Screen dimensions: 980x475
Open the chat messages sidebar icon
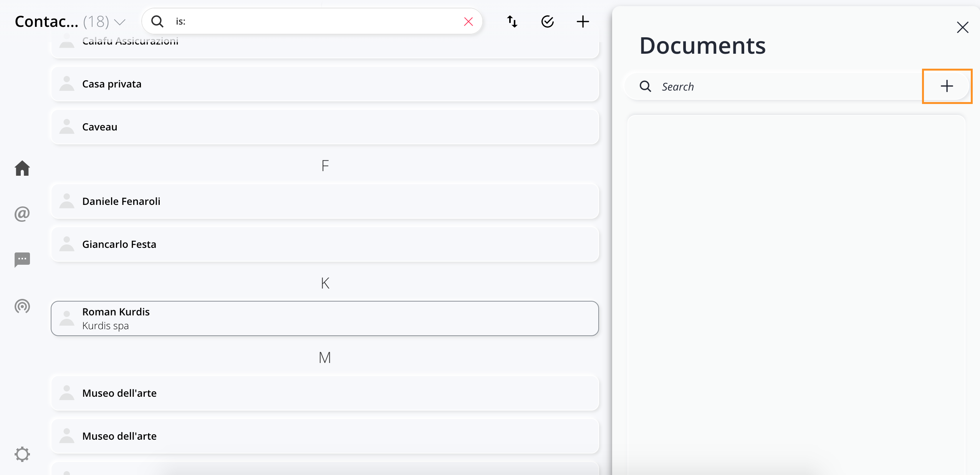(22, 260)
